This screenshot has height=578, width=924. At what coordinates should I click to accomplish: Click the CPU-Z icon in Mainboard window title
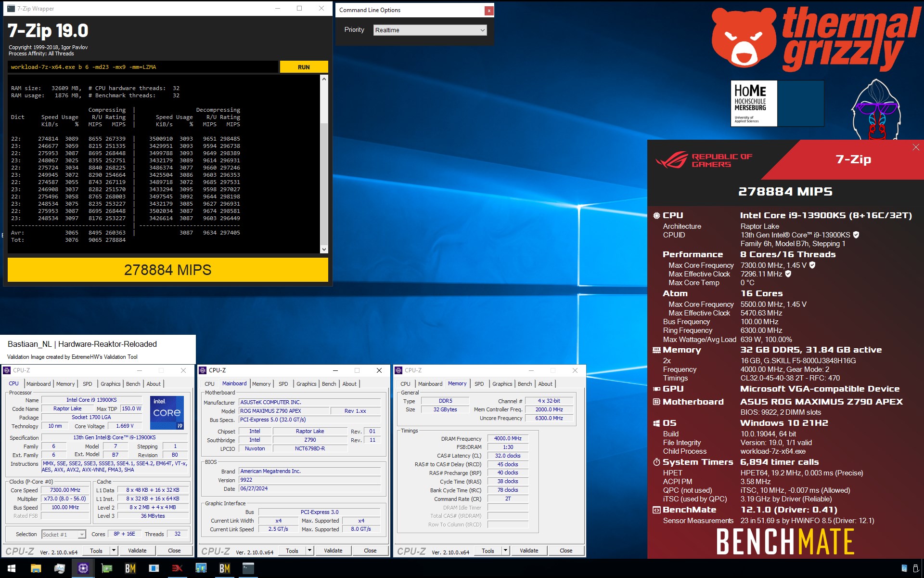point(203,370)
